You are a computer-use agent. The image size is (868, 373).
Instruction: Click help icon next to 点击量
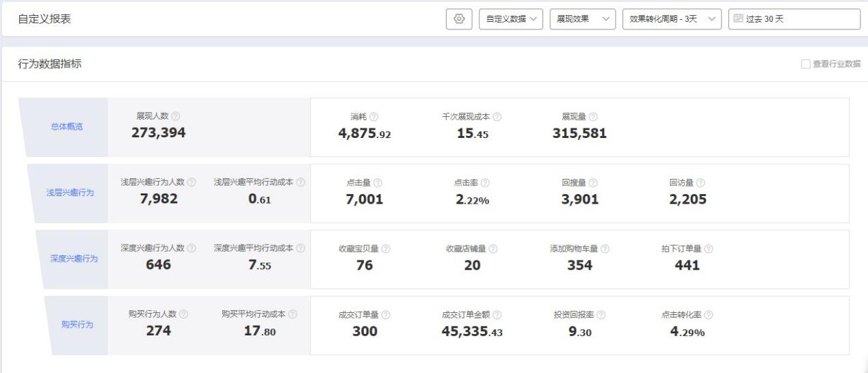coord(378,183)
